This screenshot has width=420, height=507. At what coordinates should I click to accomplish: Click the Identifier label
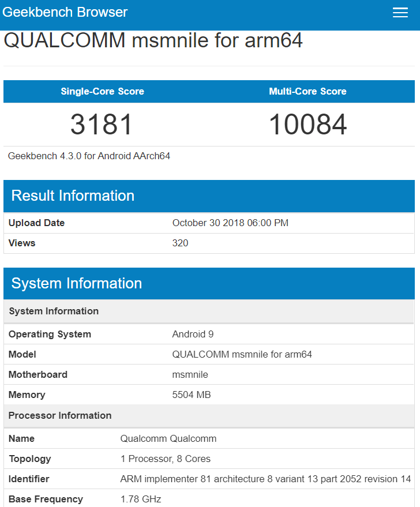[29, 479]
